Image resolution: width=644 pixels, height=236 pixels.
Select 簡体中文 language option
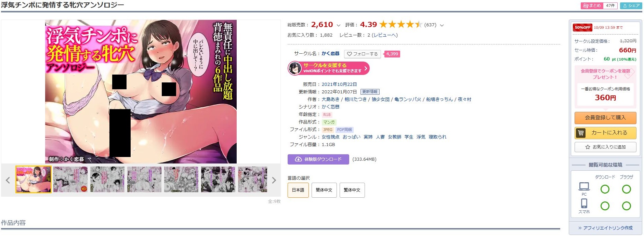click(x=324, y=190)
